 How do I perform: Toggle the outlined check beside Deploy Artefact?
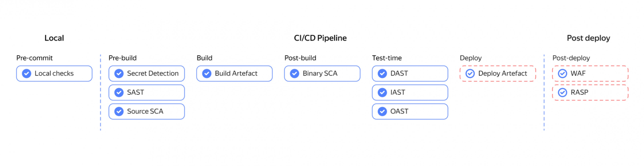coord(470,73)
